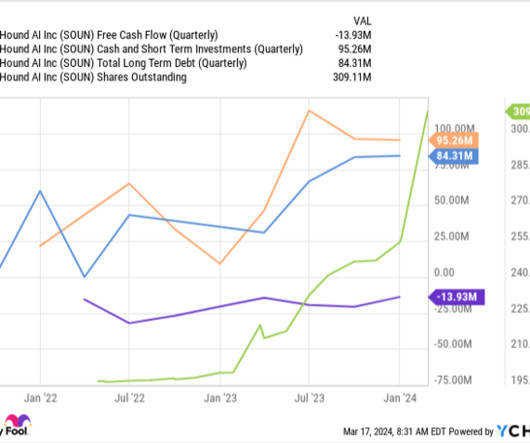This screenshot has width=530, height=443.
Task: Click the orange line peak at Jul '23
Action: [309, 110]
